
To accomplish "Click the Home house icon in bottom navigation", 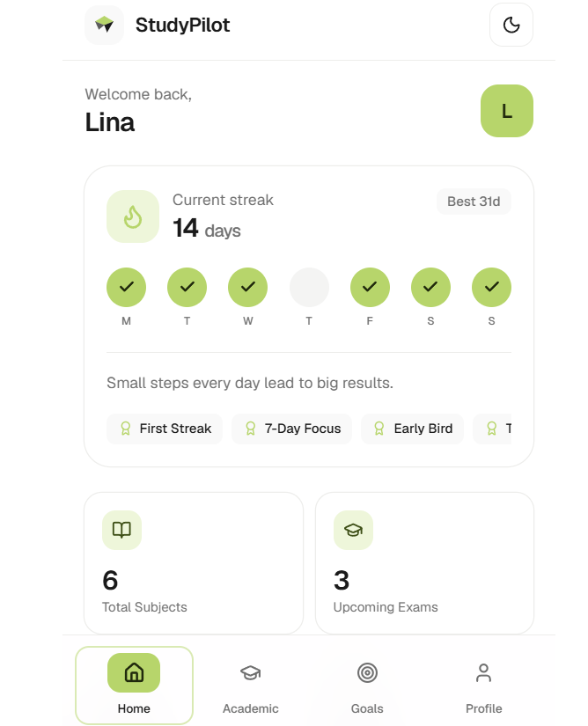I will 134,672.
